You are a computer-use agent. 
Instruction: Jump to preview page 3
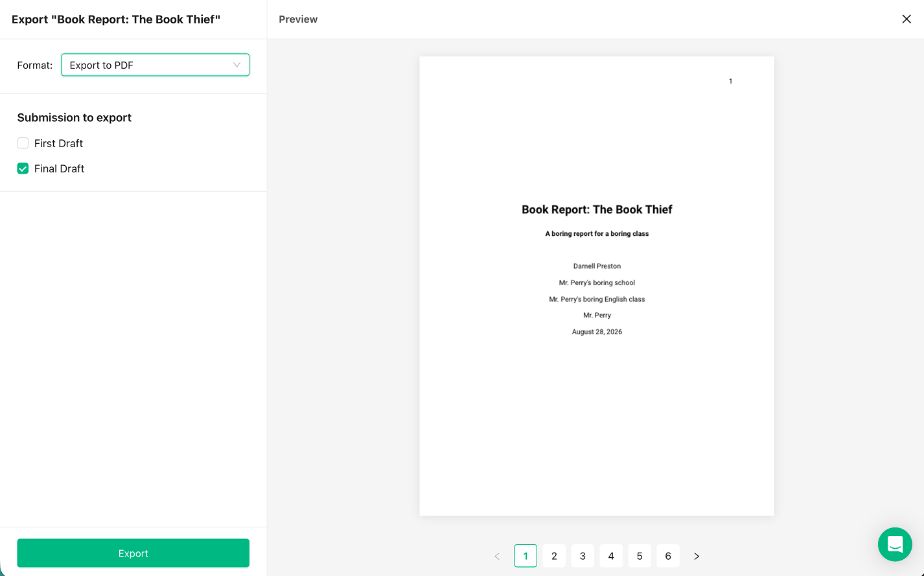[583, 556]
